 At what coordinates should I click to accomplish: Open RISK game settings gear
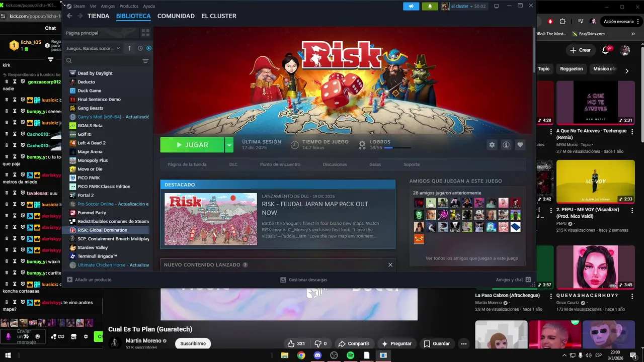(x=492, y=145)
